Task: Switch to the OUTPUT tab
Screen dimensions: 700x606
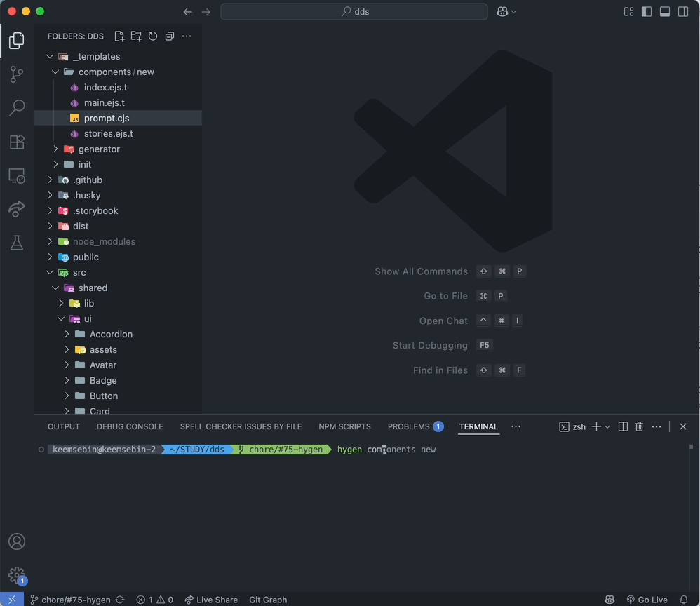Action: [x=64, y=426]
